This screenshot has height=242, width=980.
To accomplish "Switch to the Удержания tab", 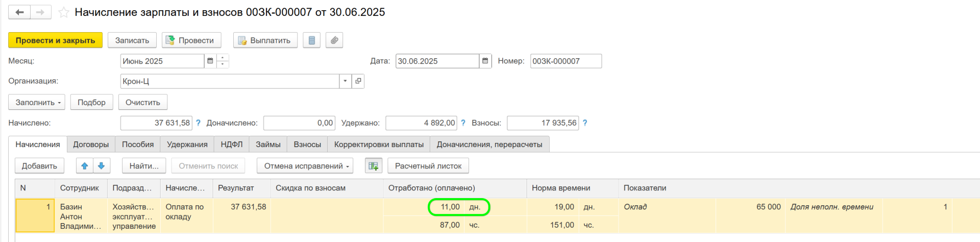I will (187, 144).
